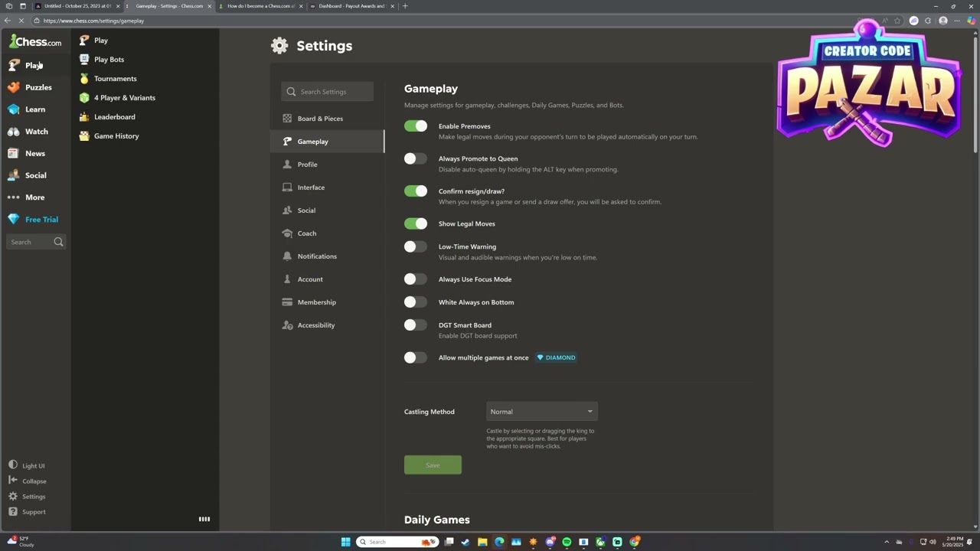The height and width of the screenshot is (551, 980).
Task: Enable White Always on Bottom
Action: 416,302
